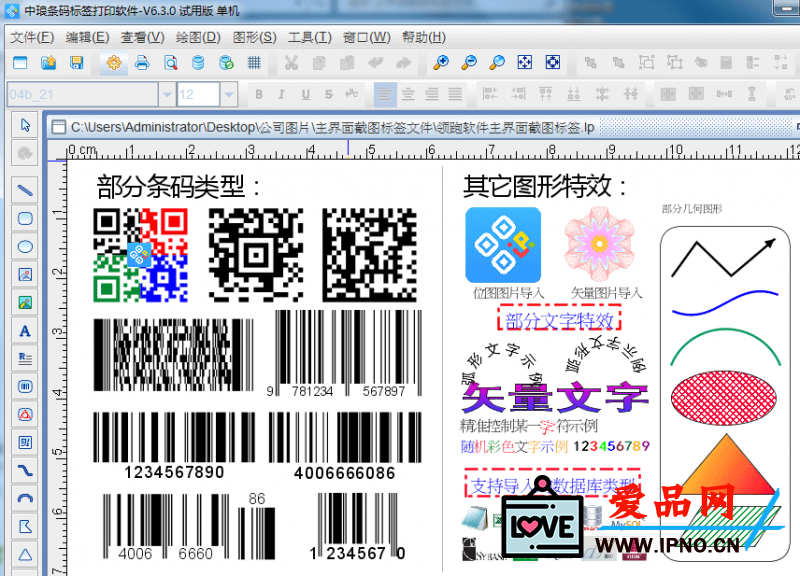This screenshot has width=800, height=576.
Task: Select the 4006666086 barcode on canvas
Action: pos(345,446)
